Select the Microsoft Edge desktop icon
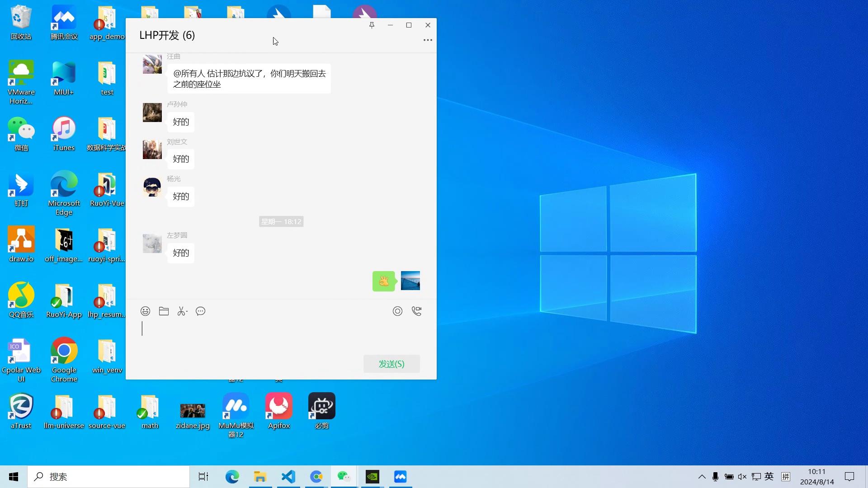This screenshot has width=868, height=488. coord(64,194)
